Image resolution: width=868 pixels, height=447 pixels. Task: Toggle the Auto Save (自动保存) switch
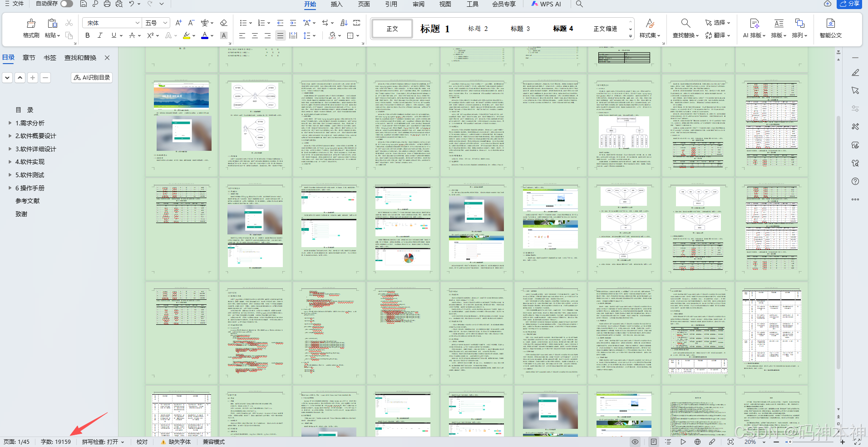point(67,4)
